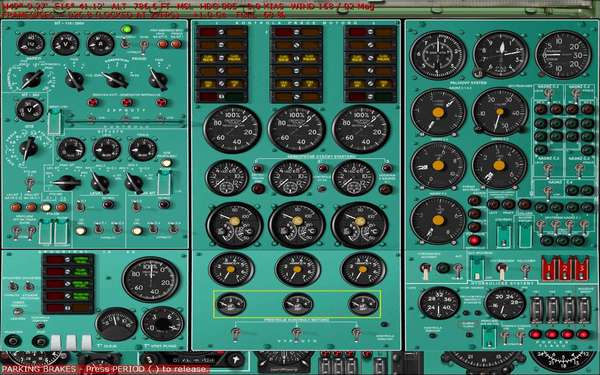Screen dimensions: 600x375
Task: Click engine 1 large RPM percent gauge
Action: (232, 129)
